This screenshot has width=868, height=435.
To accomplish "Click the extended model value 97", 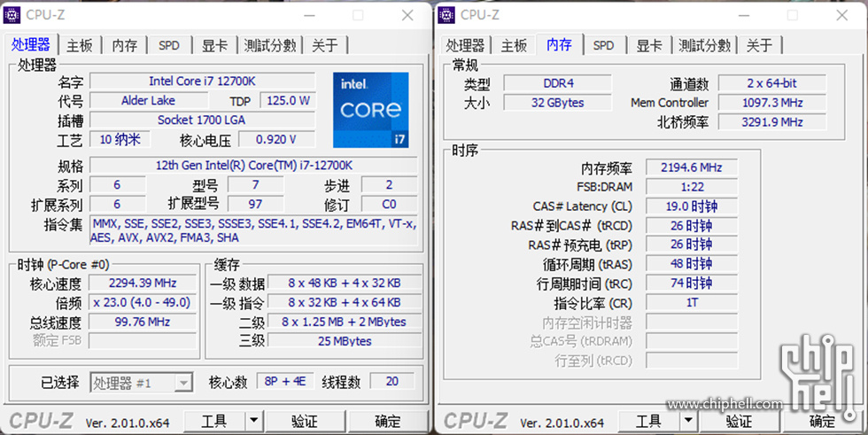I will click(255, 205).
